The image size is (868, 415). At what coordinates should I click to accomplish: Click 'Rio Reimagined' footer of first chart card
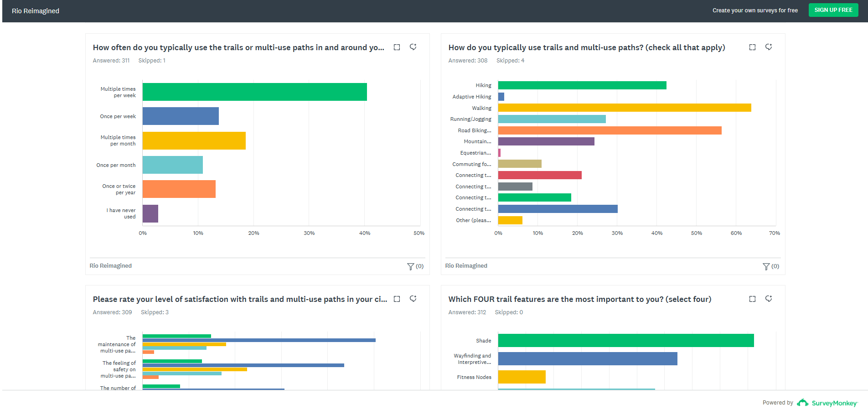(111, 266)
